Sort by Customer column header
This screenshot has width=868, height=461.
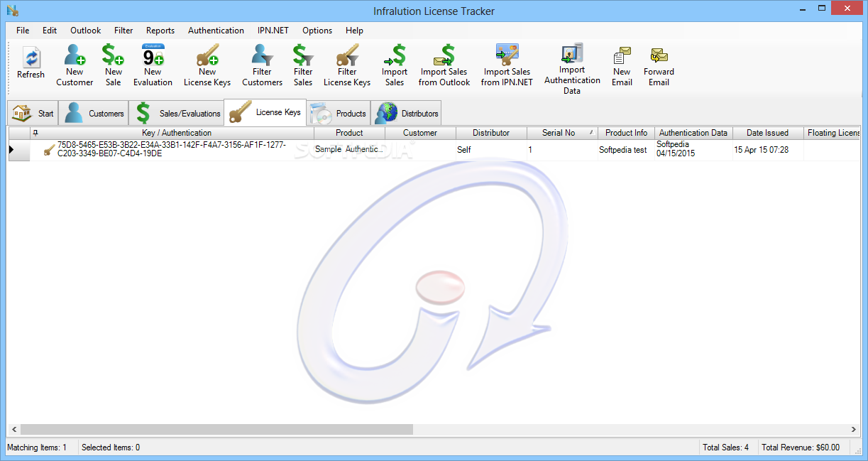point(420,133)
